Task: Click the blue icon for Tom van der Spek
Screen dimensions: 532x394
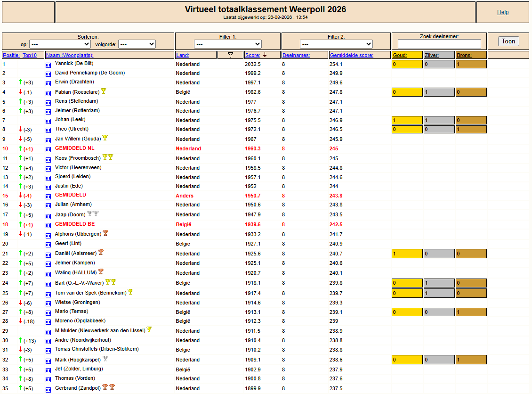Action: click(48, 294)
